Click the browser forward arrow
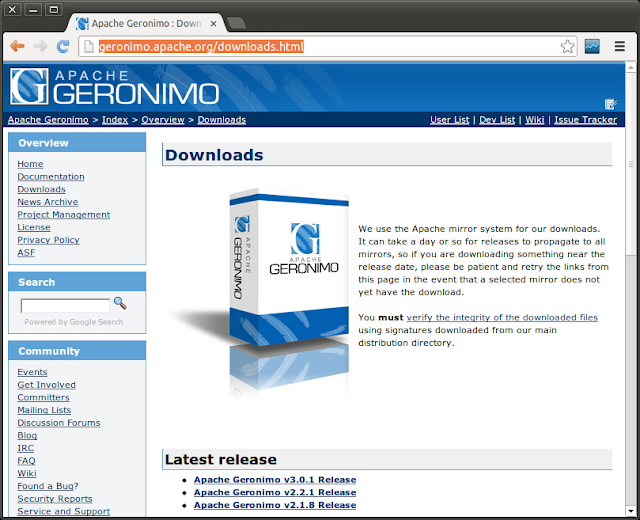The image size is (640, 520). [40, 46]
